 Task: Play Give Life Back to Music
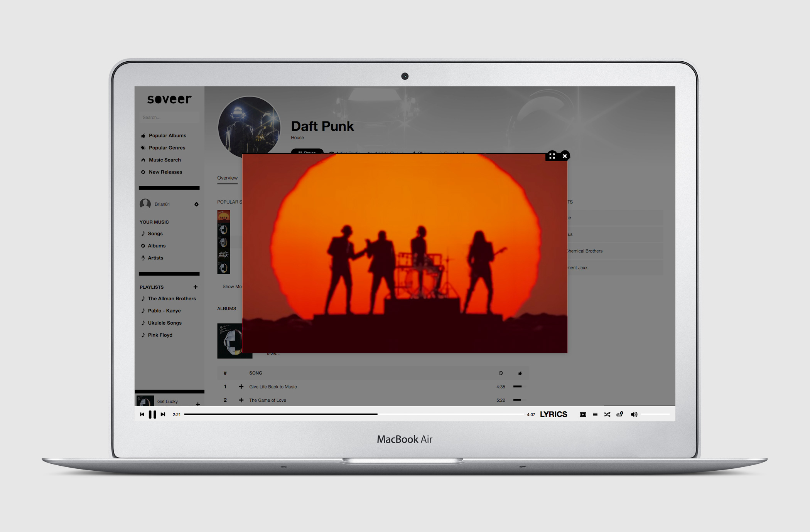pos(273,387)
